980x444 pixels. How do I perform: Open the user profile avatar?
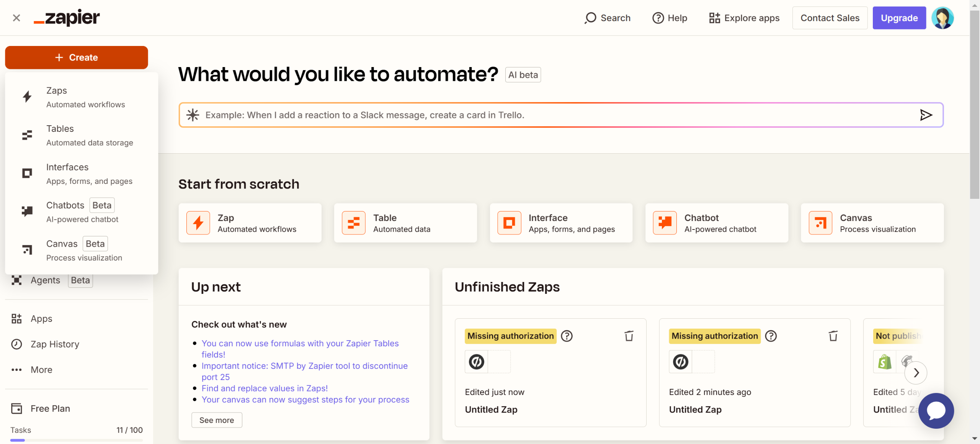(x=942, y=18)
